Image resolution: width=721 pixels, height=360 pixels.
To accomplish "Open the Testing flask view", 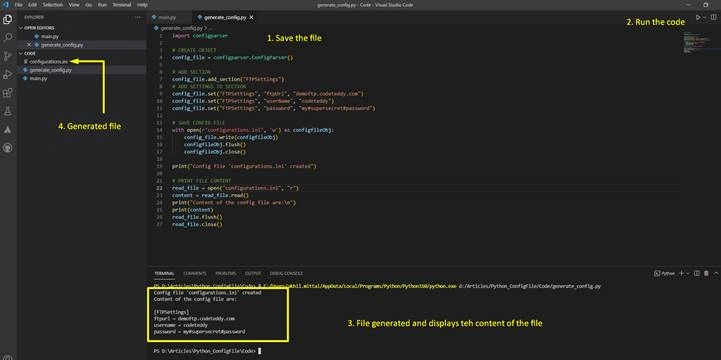I will tap(7, 111).
